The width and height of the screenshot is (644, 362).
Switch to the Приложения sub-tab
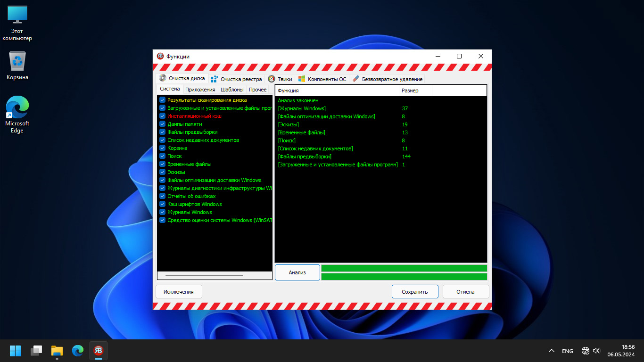(200, 90)
